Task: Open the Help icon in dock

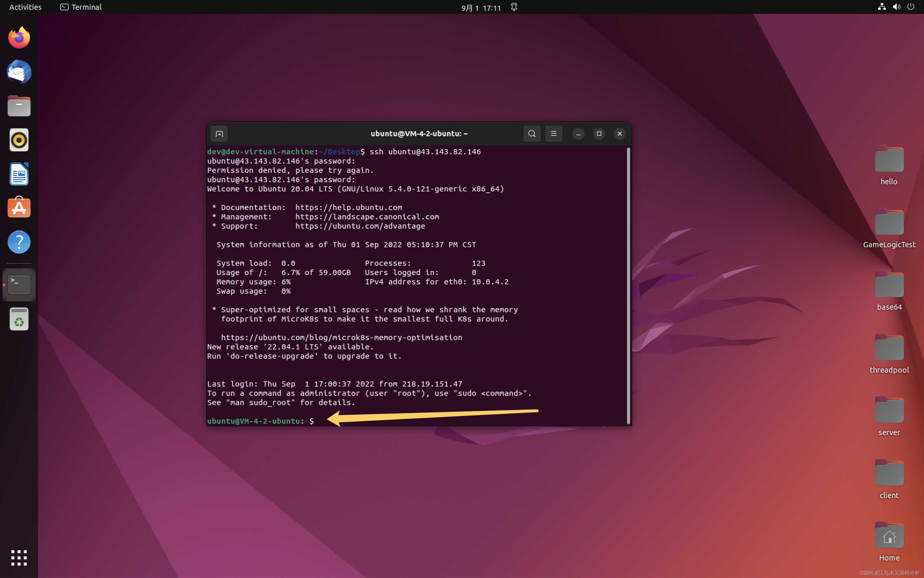Action: point(19,242)
